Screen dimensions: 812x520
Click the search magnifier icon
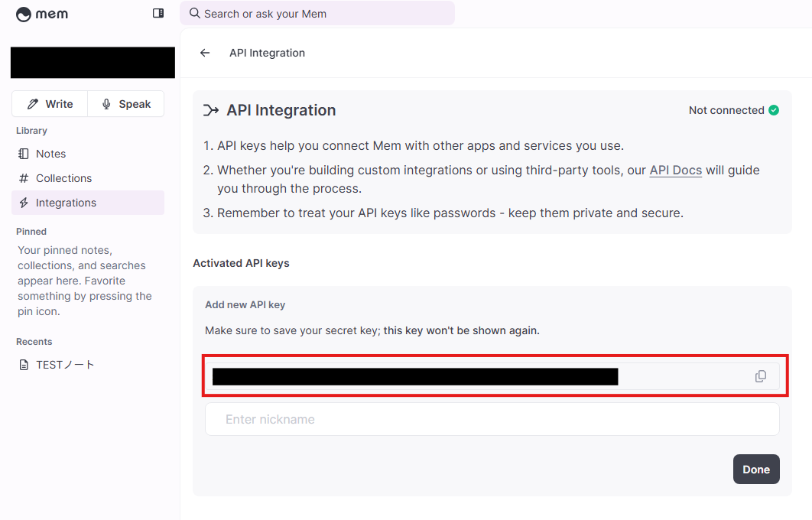pyautogui.click(x=195, y=14)
